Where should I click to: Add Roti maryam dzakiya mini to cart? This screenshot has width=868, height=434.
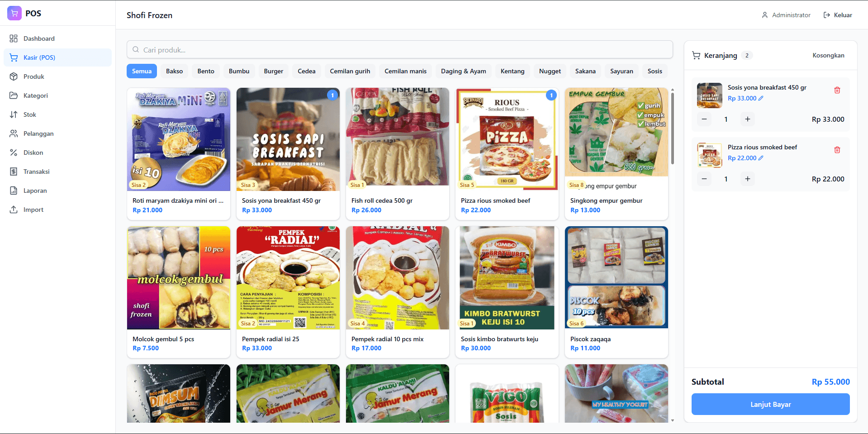[x=179, y=154]
